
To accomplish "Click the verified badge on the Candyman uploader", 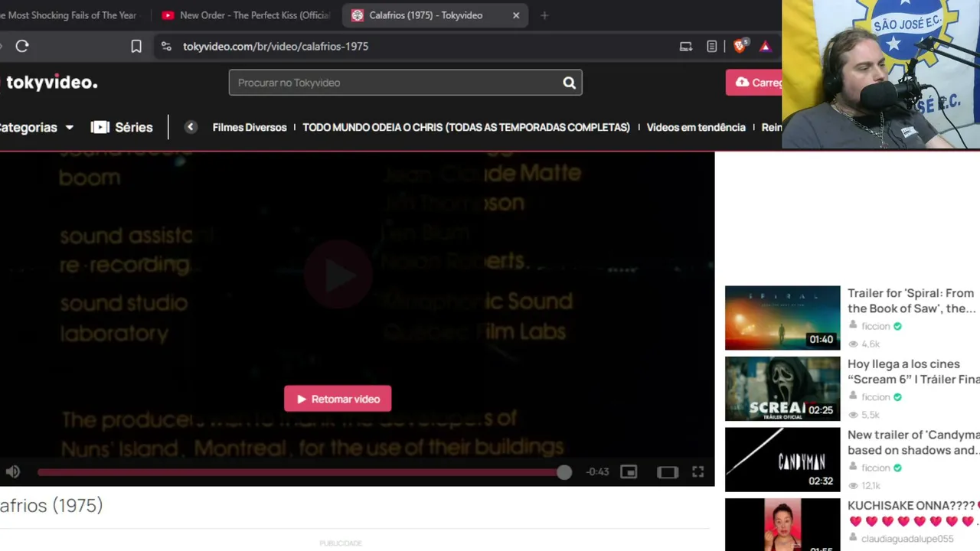I will coord(897,468).
